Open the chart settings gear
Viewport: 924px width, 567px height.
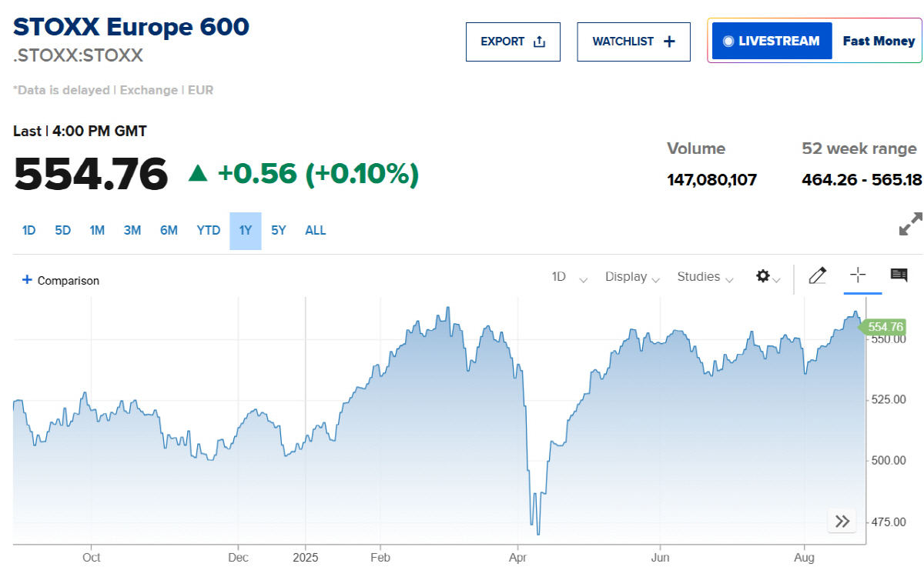point(762,275)
